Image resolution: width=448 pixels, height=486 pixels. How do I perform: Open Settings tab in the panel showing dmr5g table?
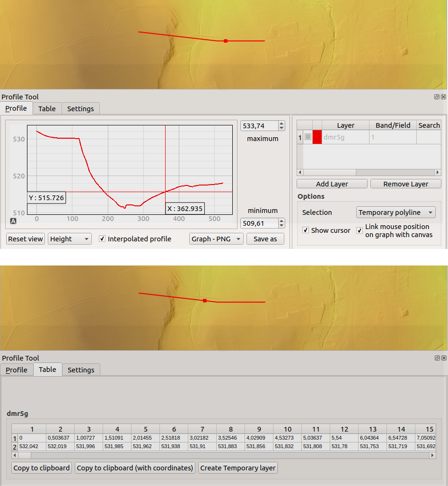pos(81,370)
